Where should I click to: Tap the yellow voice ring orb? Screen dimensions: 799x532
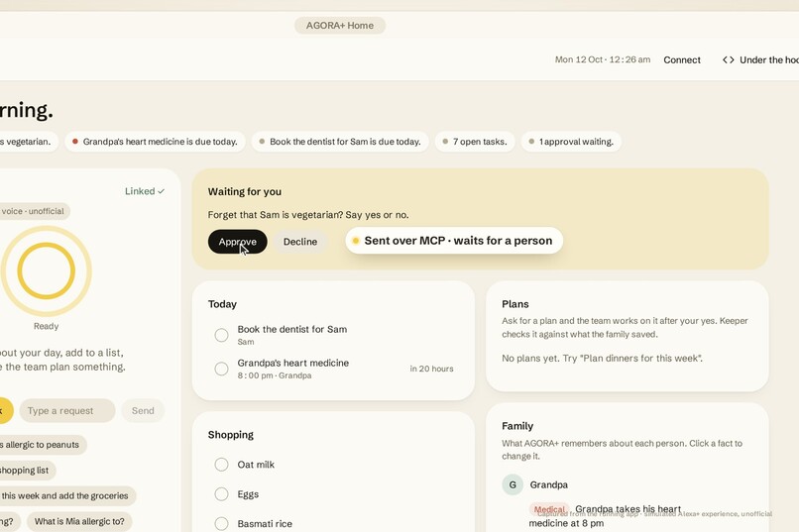[x=47, y=270]
